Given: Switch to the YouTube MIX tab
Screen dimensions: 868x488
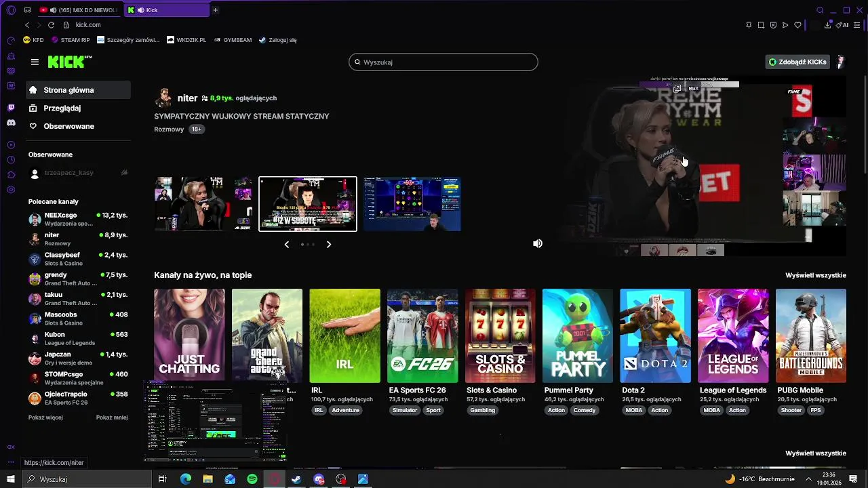Looking at the screenshot, I should (79, 10).
